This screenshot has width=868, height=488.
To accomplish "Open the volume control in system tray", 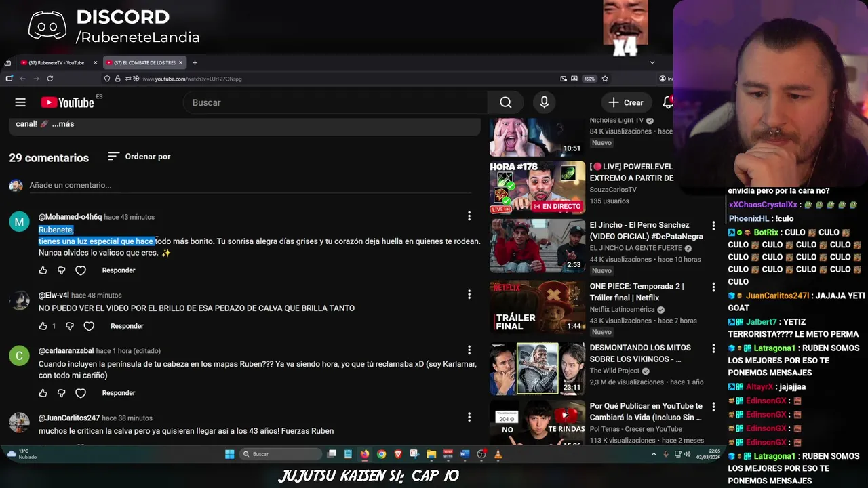I will coord(686,454).
